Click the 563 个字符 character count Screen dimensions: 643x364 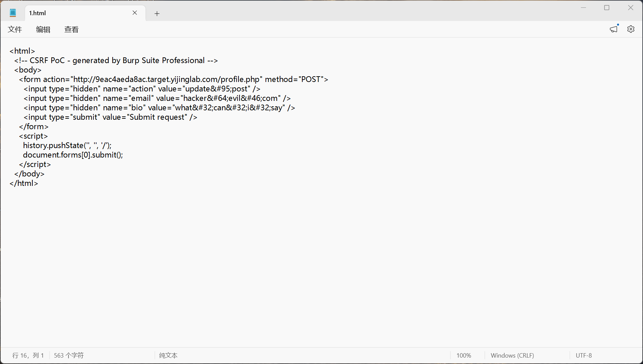coord(69,355)
